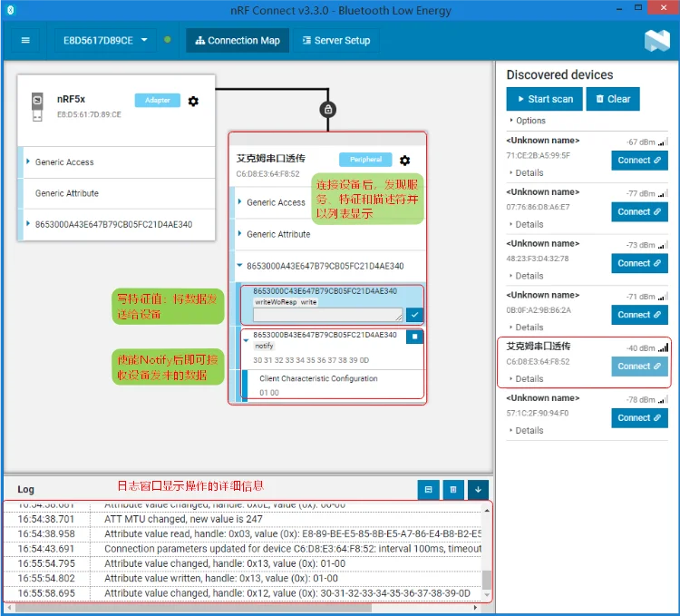The height and width of the screenshot is (616, 680).
Task: Open the peripheral device settings gear
Action: click(404, 161)
